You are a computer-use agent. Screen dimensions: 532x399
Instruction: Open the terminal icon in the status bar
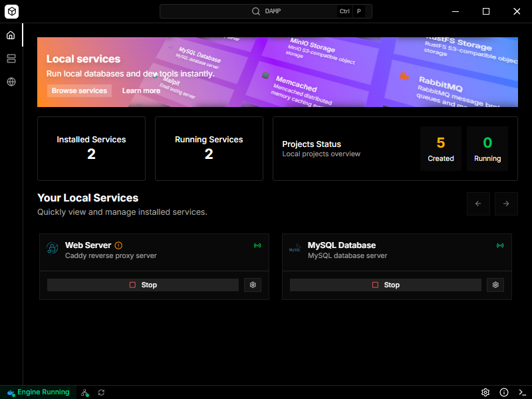tap(521, 392)
